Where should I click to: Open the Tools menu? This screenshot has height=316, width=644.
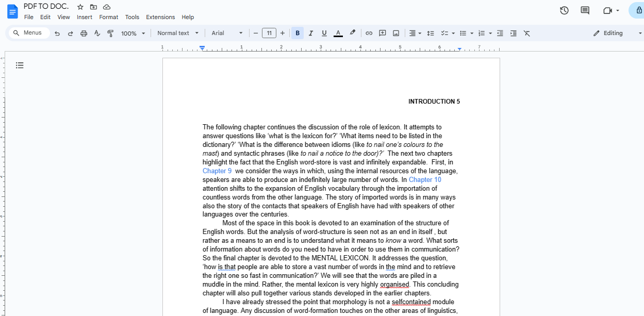132,17
